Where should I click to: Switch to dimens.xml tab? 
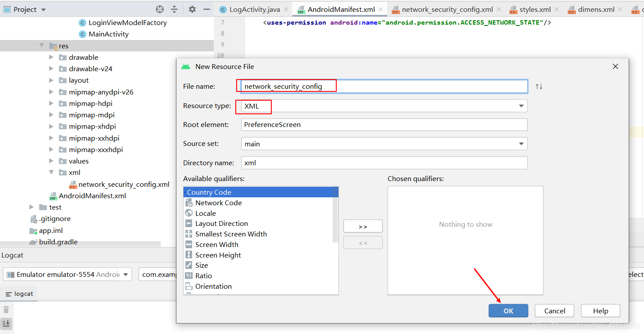tap(595, 9)
